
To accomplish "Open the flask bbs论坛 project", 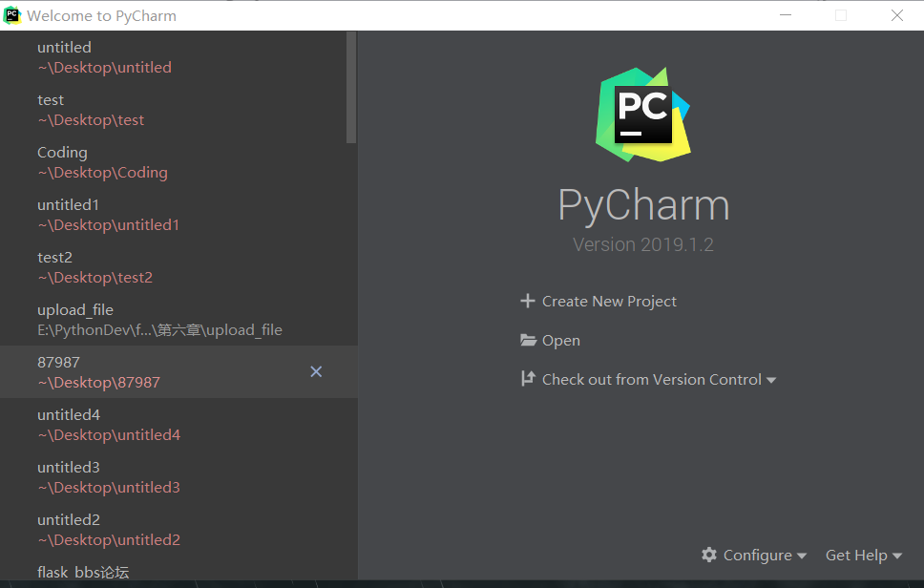I will point(84,571).
